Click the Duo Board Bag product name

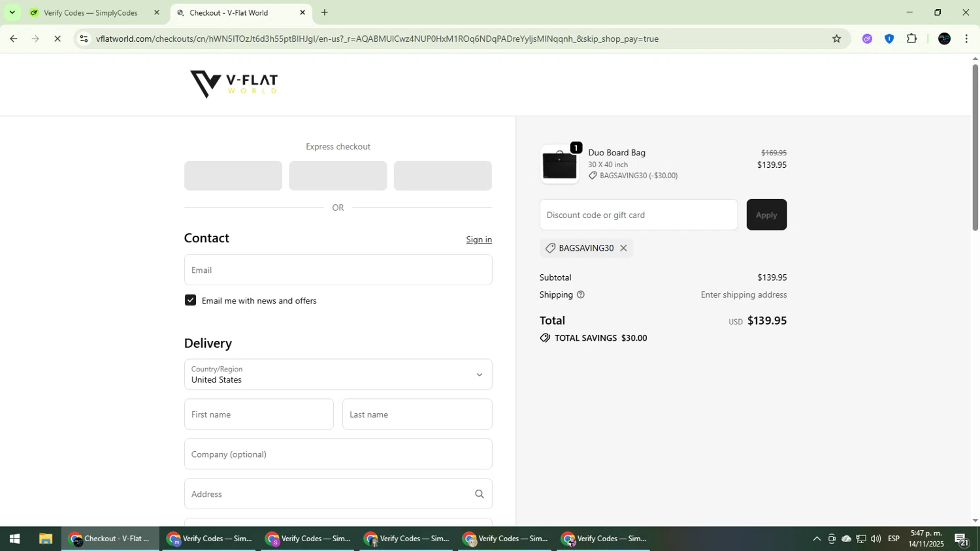(x=617, y=153)
